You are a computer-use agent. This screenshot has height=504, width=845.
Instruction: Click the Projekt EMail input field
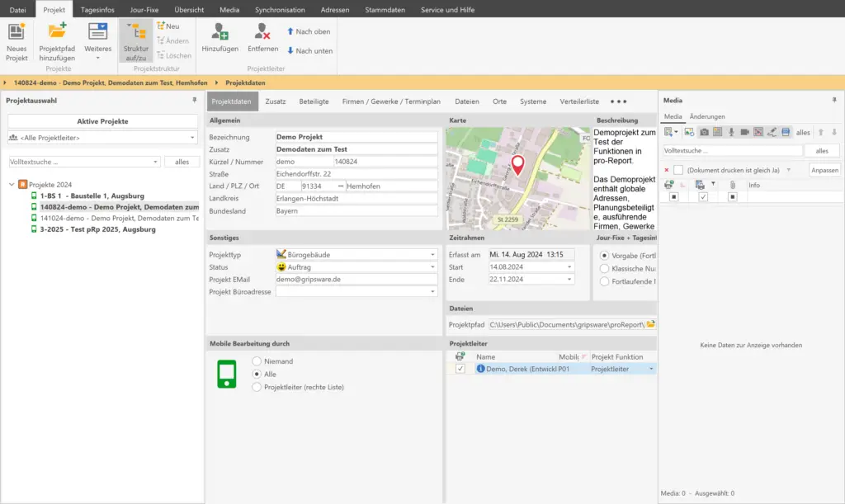click(x=356, y=280)
